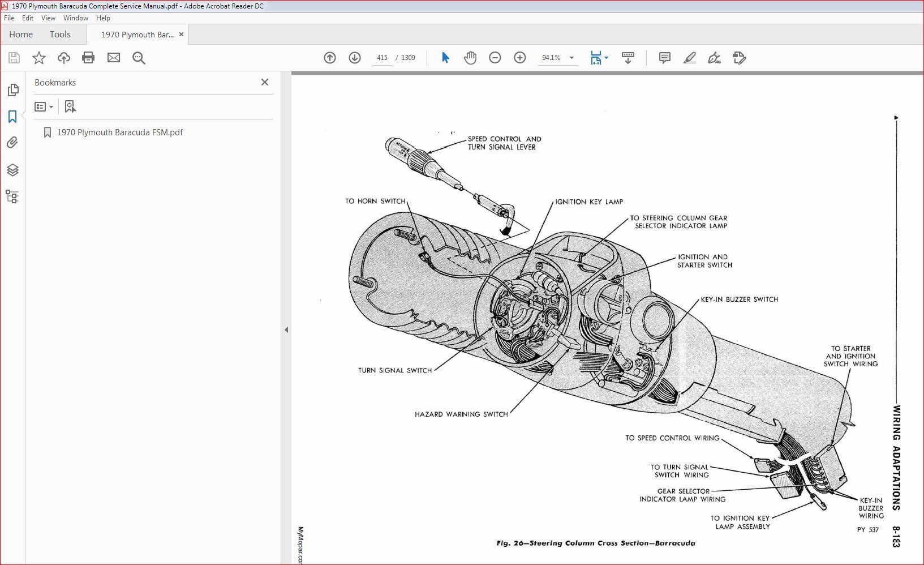The width and height of the screenshot is (924, 565).
Task: Click the IGNITION KEY LAMP label
Action: pos(589,202)
